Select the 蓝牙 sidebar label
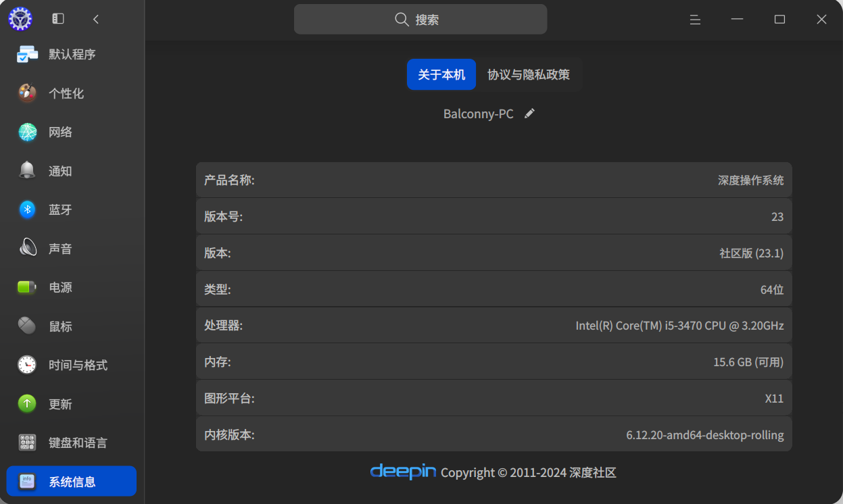The image size is (843, 504). coord(60,210)
